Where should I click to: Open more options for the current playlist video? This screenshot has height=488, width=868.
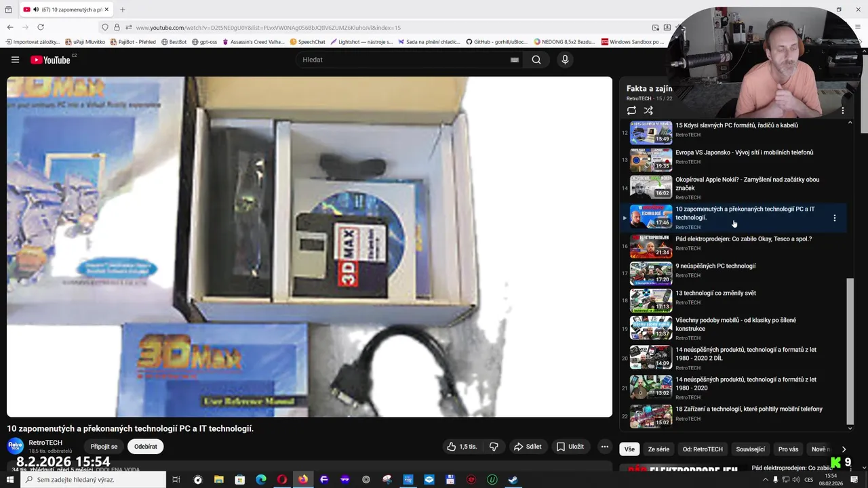835,218
